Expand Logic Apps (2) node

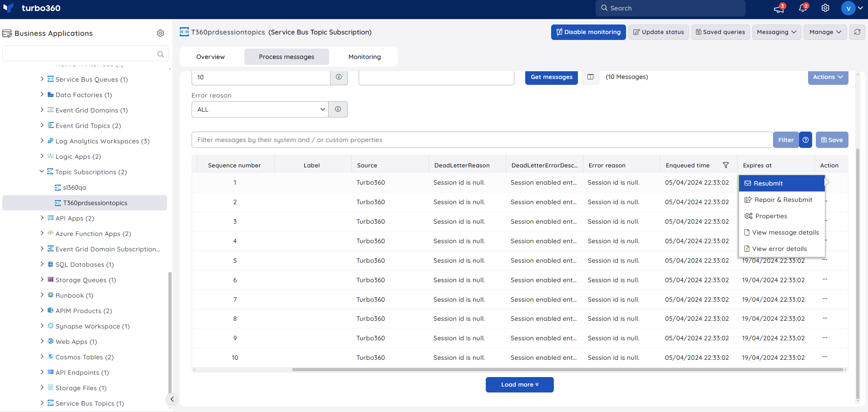click(x=42, y=156)
